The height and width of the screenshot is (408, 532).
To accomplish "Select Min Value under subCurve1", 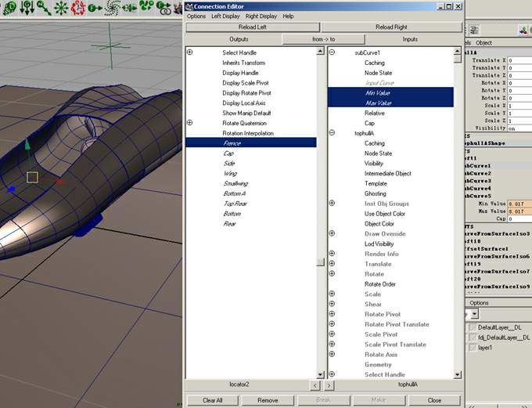I will pos(390,92).
